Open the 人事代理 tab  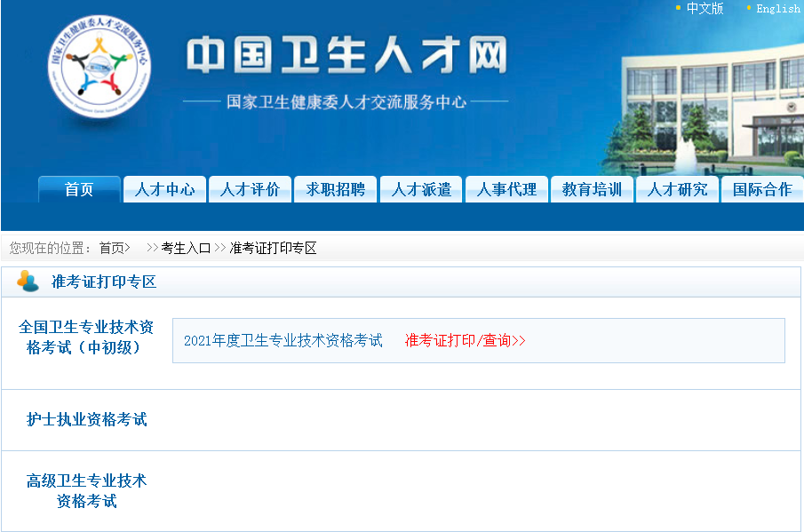pyautogui.click(x=506, y=189)
